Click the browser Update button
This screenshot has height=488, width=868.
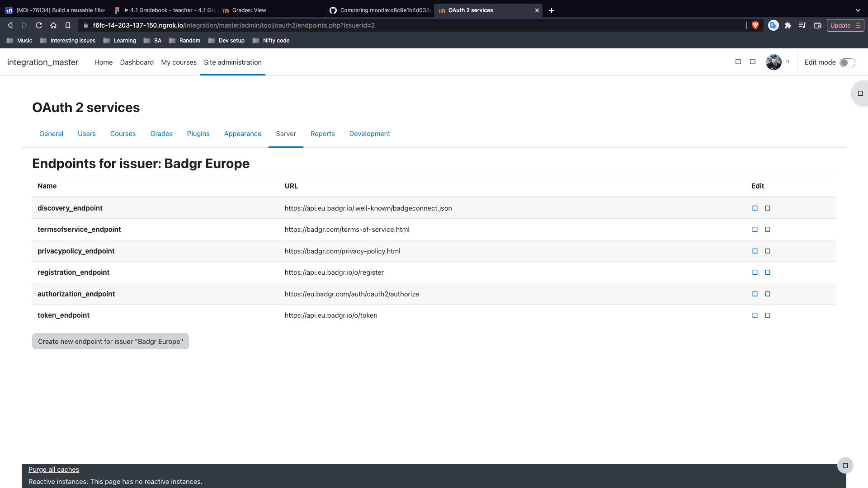(x=845, y=25)
